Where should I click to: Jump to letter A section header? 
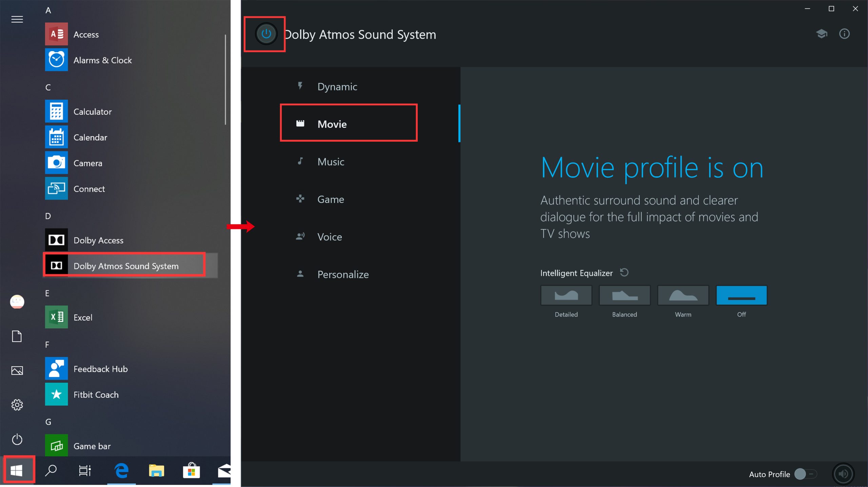[48, 10]
